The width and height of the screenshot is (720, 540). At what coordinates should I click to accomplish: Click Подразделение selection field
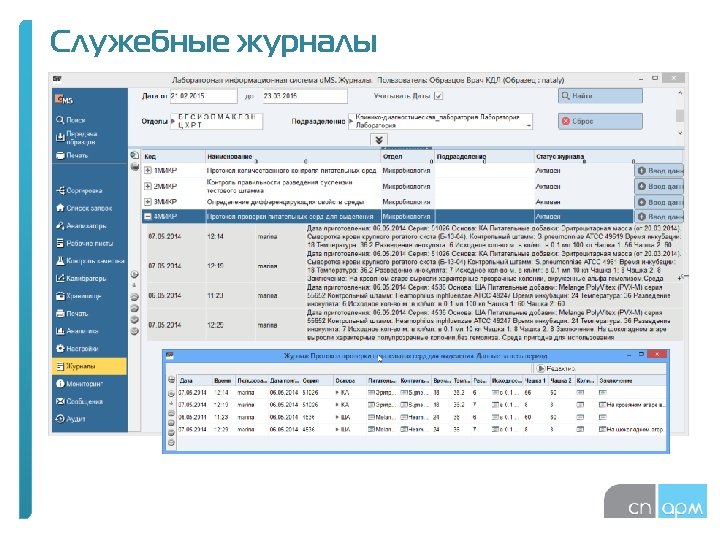[440, 121]
